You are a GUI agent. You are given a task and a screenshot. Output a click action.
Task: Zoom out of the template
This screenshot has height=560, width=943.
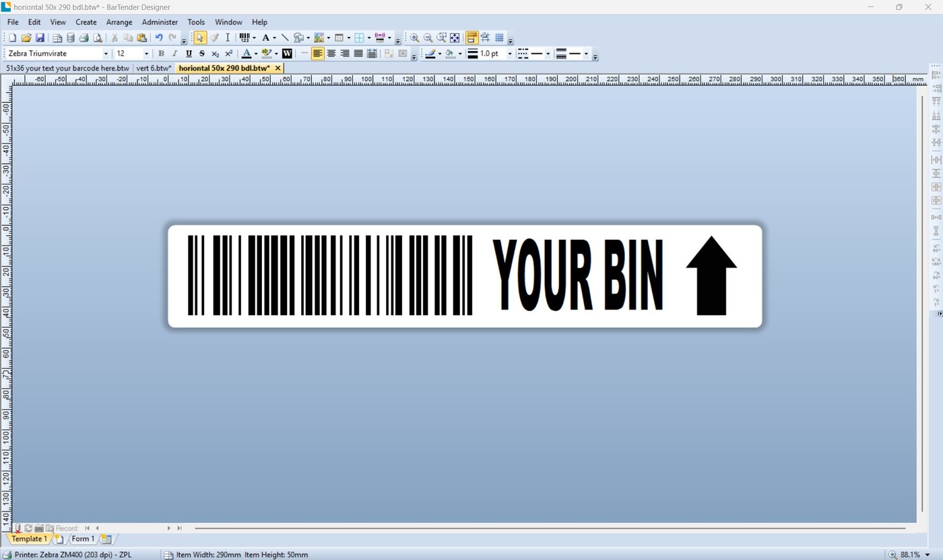428,38
